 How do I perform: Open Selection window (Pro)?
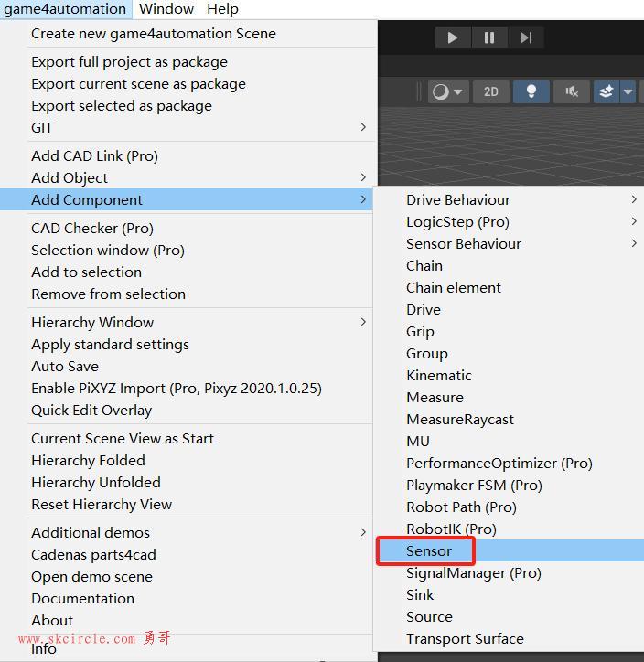[187, 251]
